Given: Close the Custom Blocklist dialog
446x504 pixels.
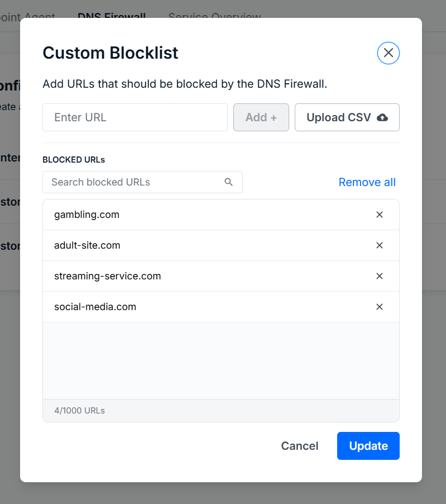Looking at the screenshot, I should point(388,53).
